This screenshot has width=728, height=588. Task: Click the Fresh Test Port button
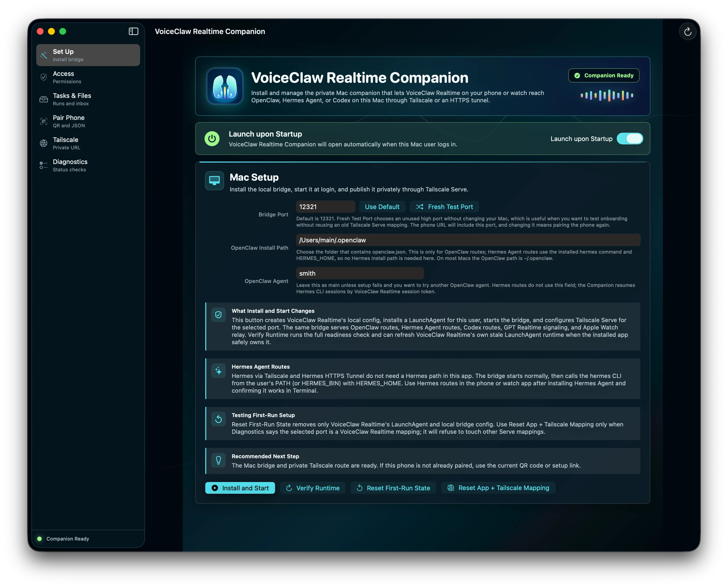444,207
